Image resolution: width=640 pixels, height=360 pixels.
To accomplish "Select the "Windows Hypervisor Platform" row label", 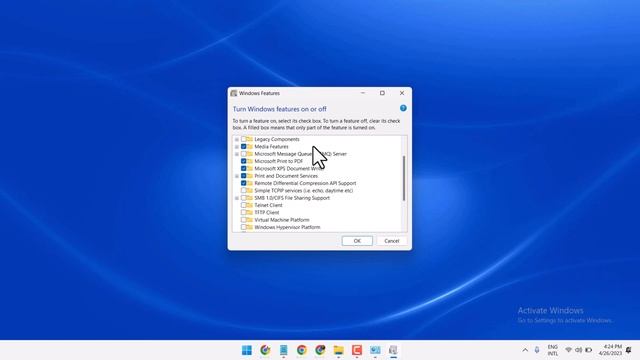I will coord(287,227).
